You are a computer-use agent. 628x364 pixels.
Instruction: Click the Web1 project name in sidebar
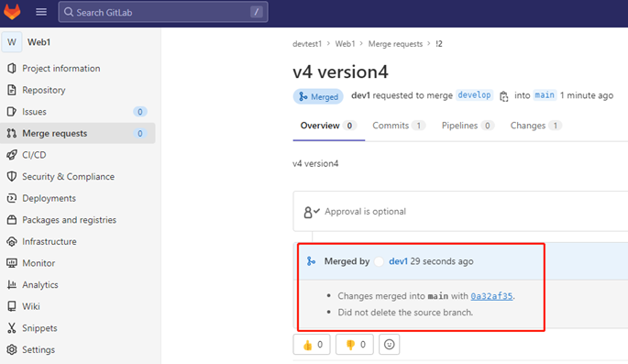[x=39, y=42]
